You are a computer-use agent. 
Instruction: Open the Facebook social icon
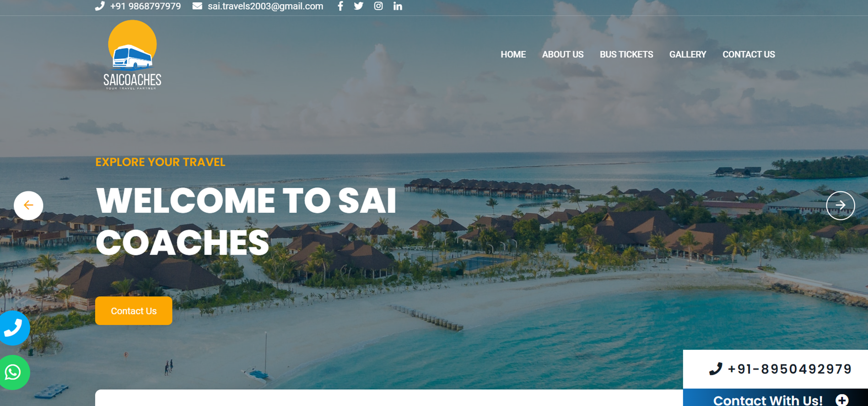pos(340,6)
